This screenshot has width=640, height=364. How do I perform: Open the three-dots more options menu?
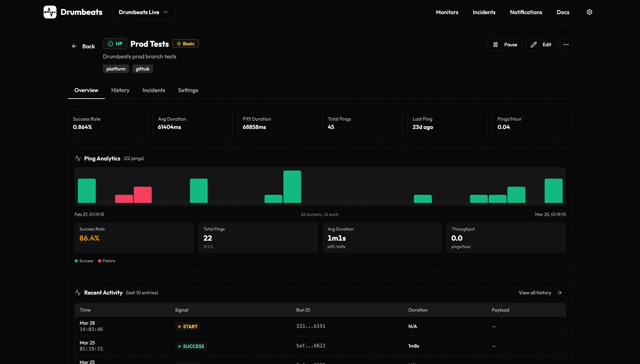pos(566,44)
